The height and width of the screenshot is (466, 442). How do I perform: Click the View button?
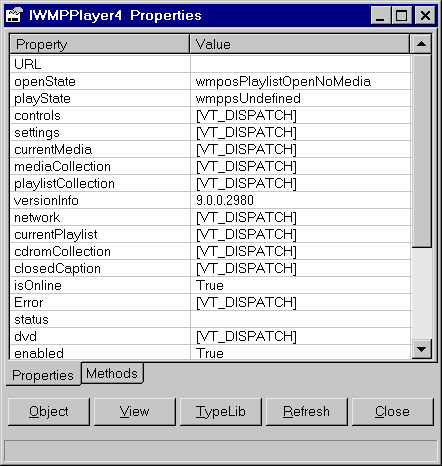[x=135, y=411]
